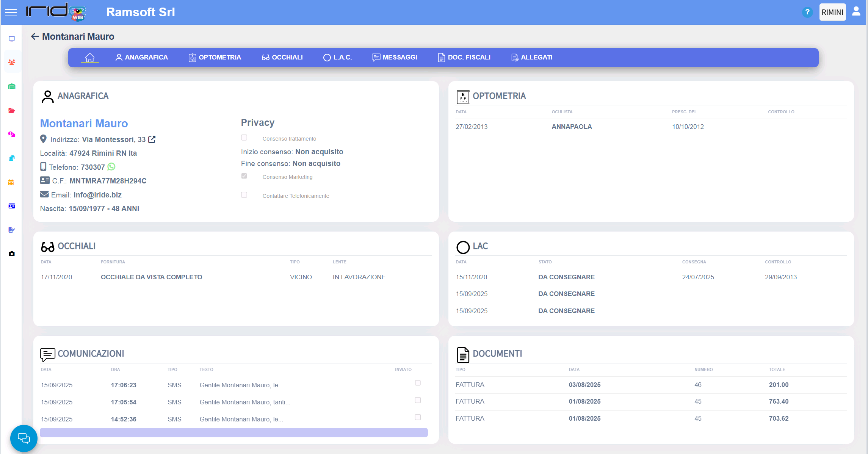Check Contattare Telefonicamente box
The image size is (868, 454).
point(244,195)
